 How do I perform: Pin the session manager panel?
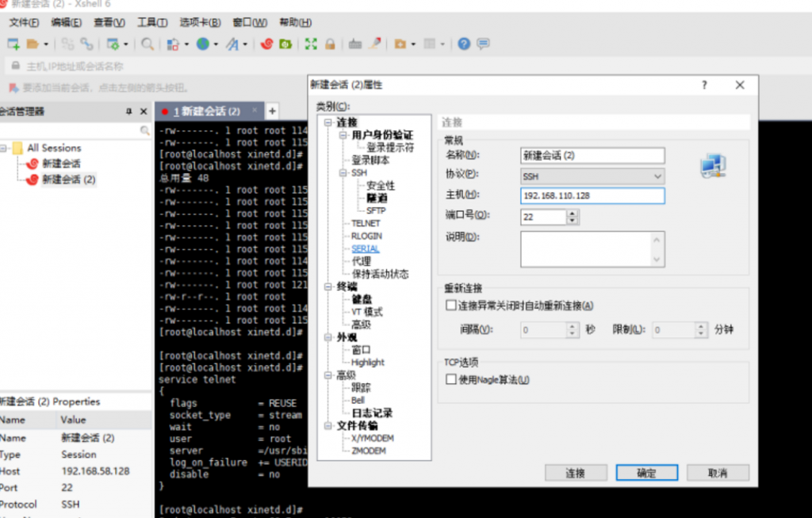(129, 112)
